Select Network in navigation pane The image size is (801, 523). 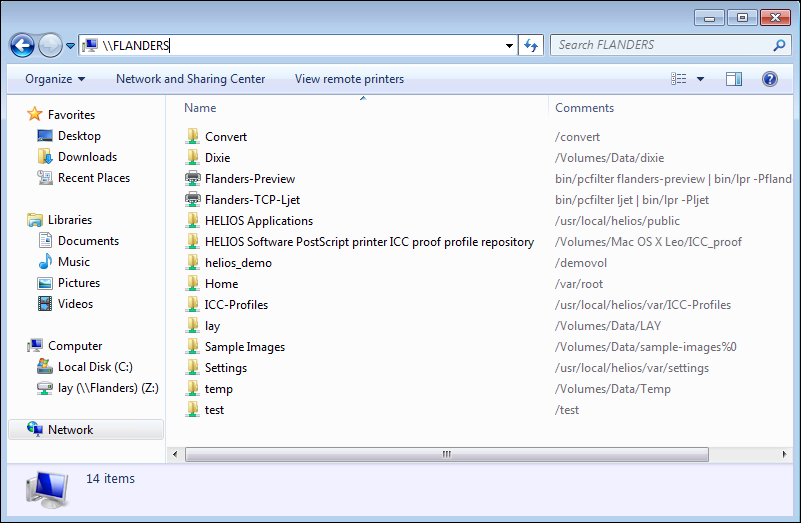coord(86,430)
